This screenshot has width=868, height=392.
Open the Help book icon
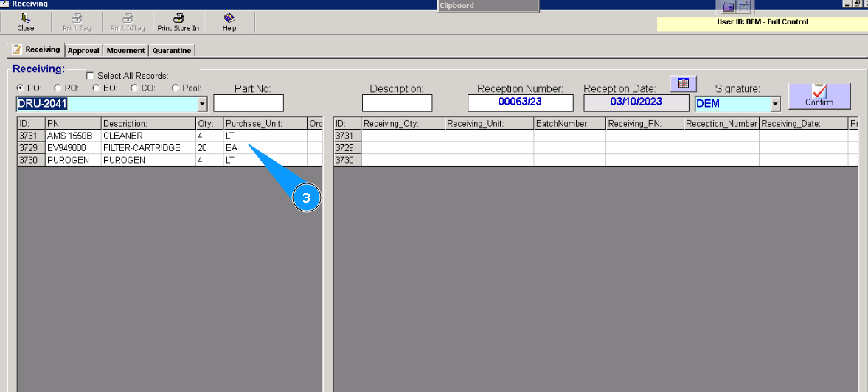coord(229,23)
